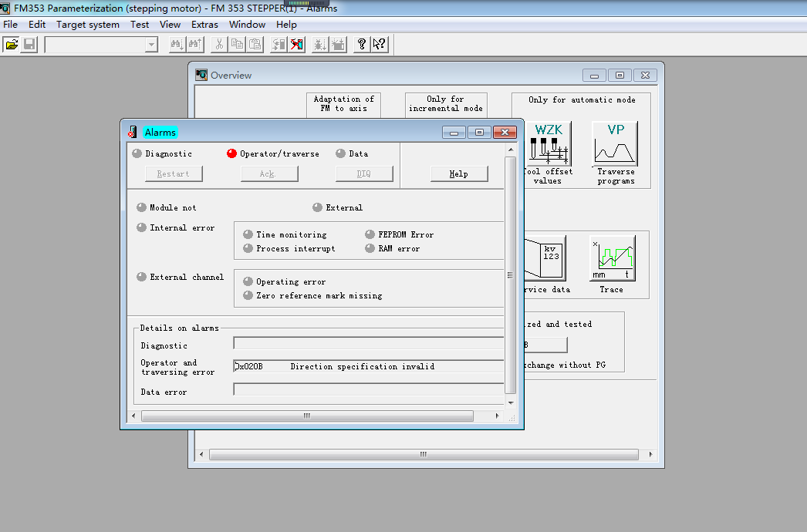Open the VP Traverse programs icon
This screenshot has height=532, width=807.
(x=616, y=143)
